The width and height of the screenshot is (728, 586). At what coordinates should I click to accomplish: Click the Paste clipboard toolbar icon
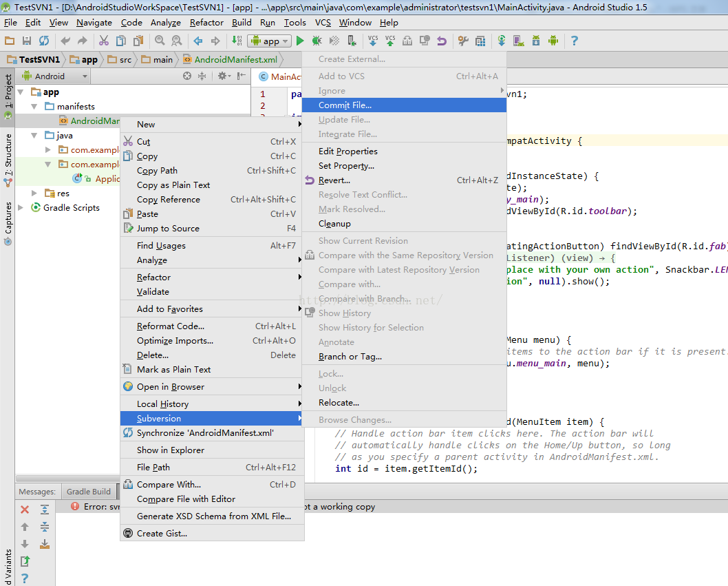[x=138, y=41]
